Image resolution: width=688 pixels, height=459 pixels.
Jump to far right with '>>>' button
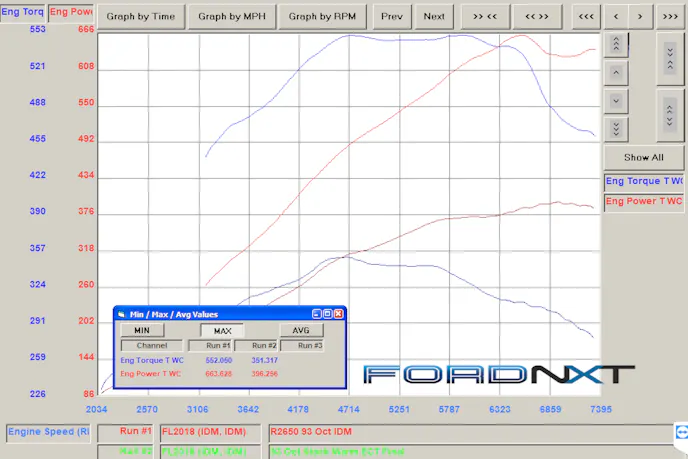pyautogui.click(x=670, y=16)
